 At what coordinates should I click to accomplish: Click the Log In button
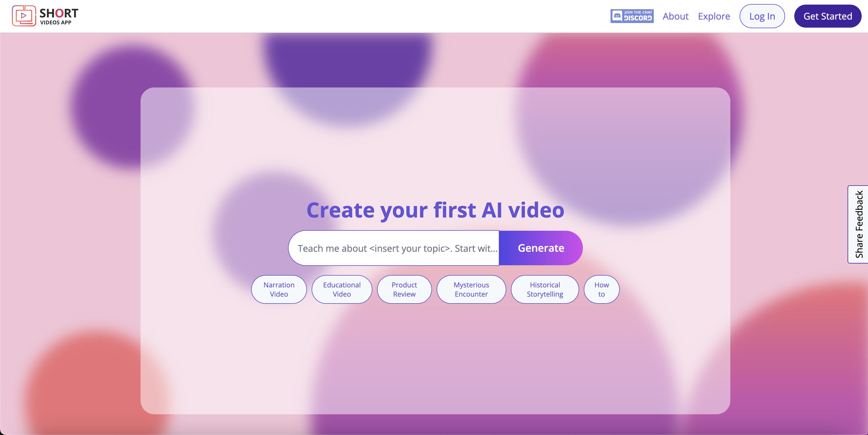pos(762,16)
